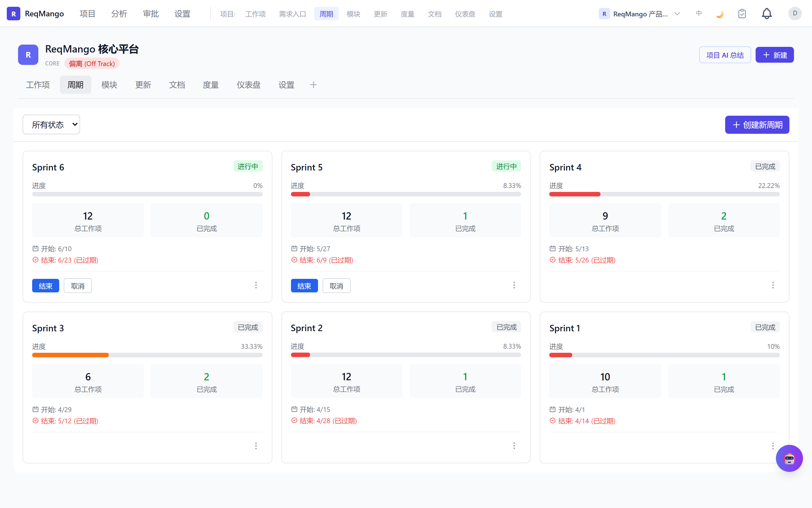
Task: Open Sprint 4 more options menu
Action: (773, 285)
